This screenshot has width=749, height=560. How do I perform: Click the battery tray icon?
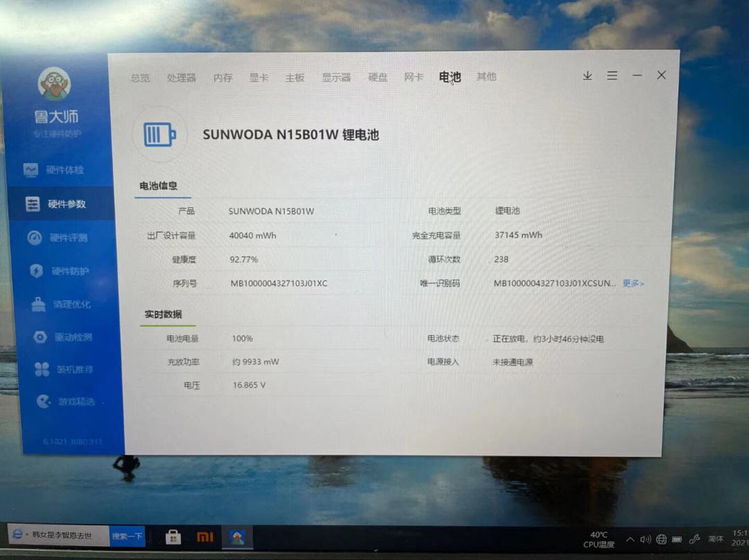(x=677, y=539)
